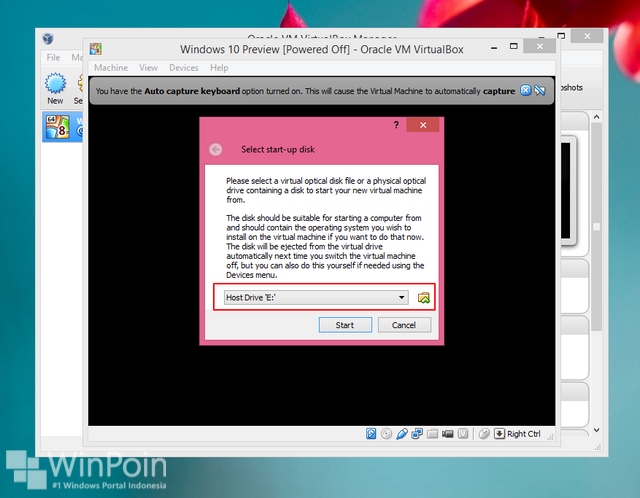640x498 pixels.
Task: Click the VM window title bar icon
Action: tap(96, 49)
